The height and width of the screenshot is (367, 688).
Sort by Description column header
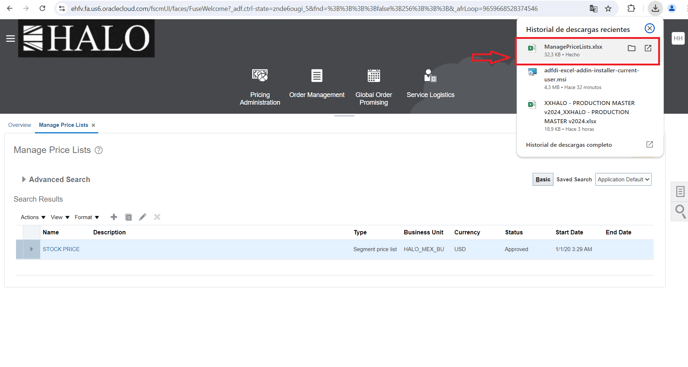click(x=109, y=232)
